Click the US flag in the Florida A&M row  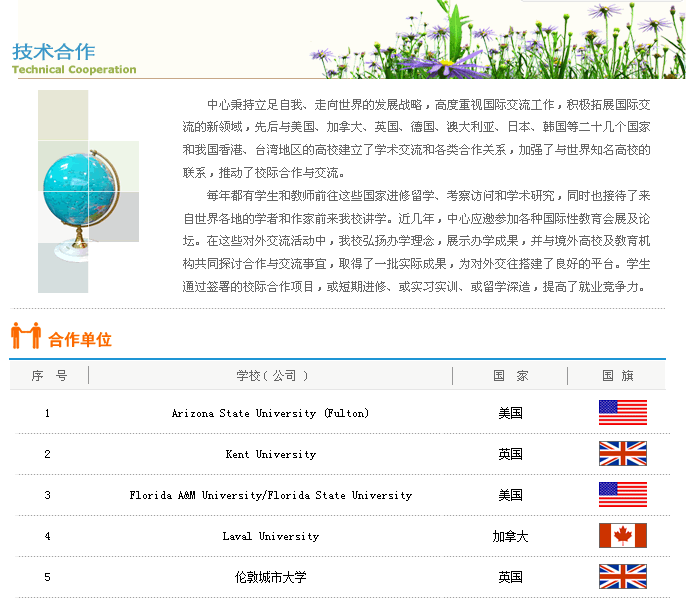(623, 494)
